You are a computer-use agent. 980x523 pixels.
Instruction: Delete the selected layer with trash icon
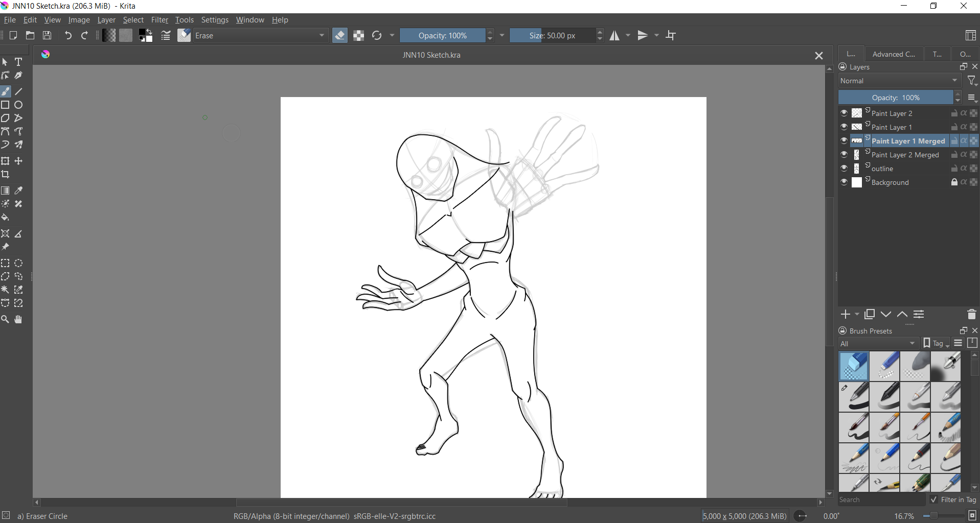972,314
